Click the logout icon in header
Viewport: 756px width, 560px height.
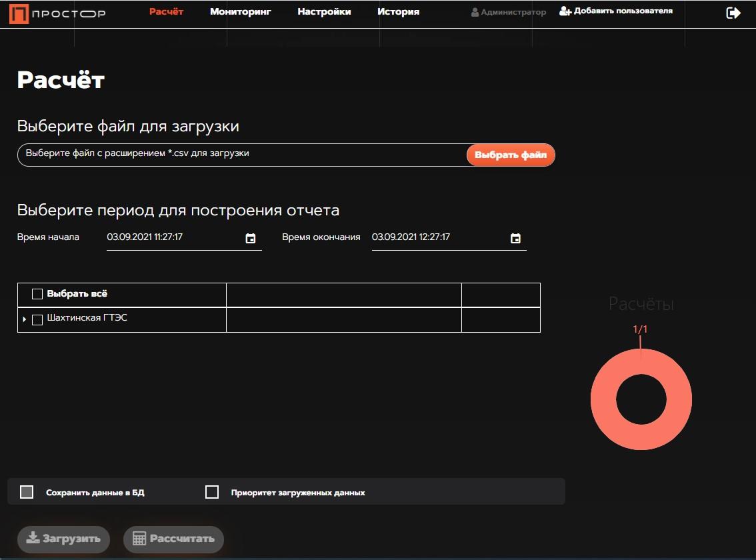point(733,13)
